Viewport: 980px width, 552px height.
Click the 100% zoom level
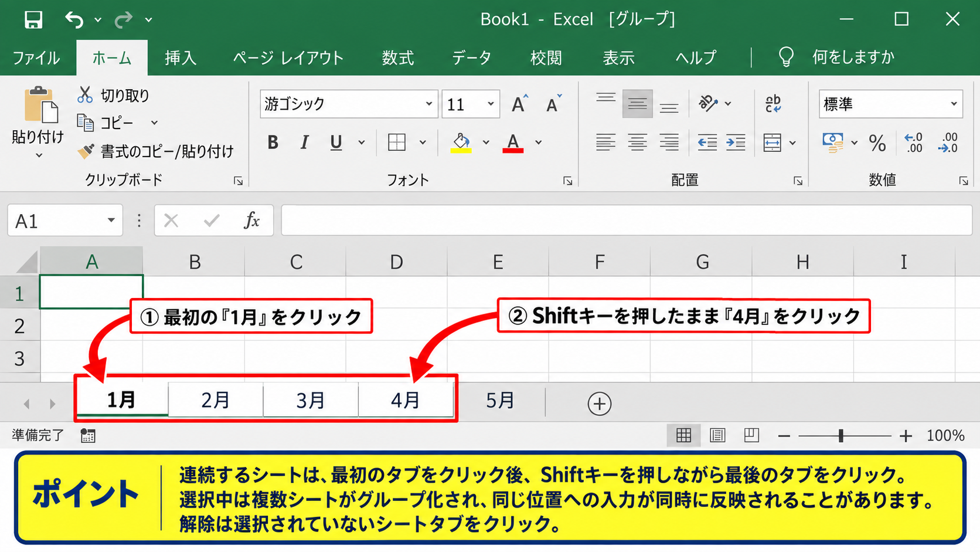[x=945, y=435]
